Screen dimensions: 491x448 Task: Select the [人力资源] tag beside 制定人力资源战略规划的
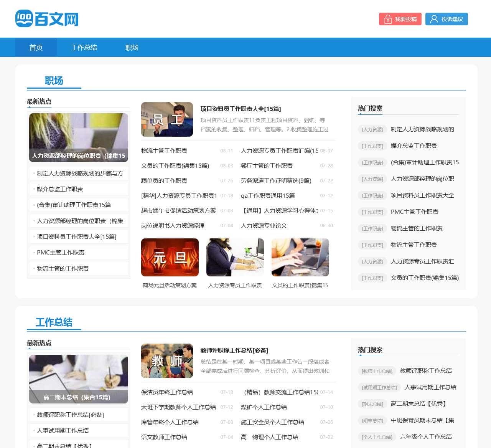(x=372, y=129)
